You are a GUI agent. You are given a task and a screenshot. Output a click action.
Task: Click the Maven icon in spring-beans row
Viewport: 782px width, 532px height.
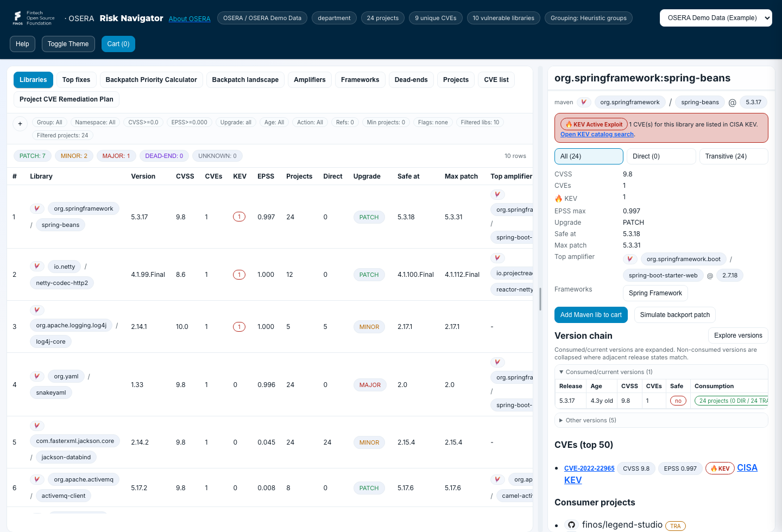click(x=37, y=208)
